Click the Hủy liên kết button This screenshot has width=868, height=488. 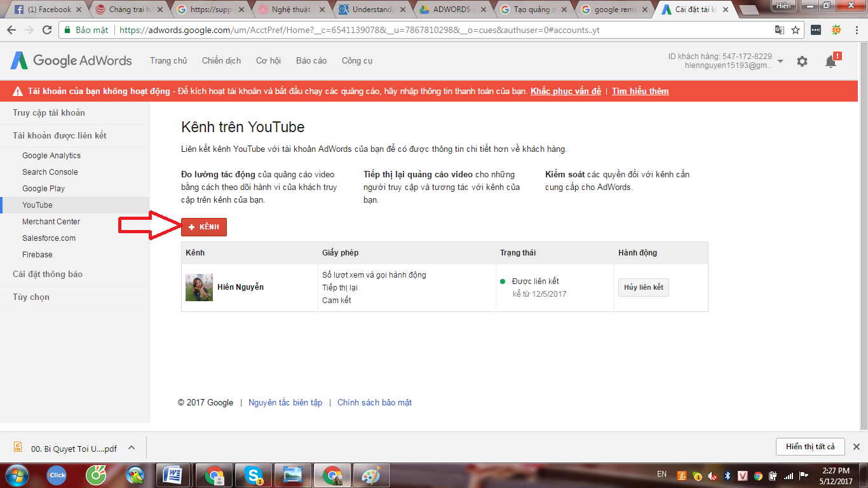643,287
